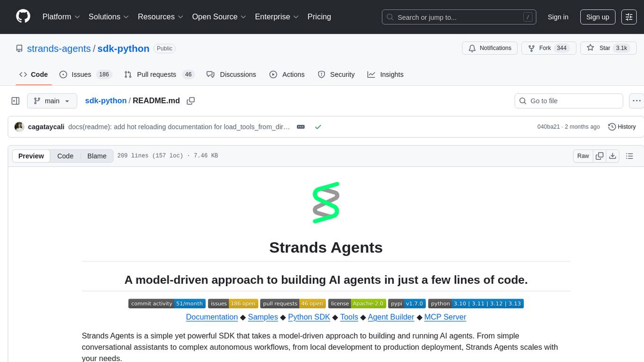Expand the Solutions menu

pyautogui.click(x=109, y=17)
